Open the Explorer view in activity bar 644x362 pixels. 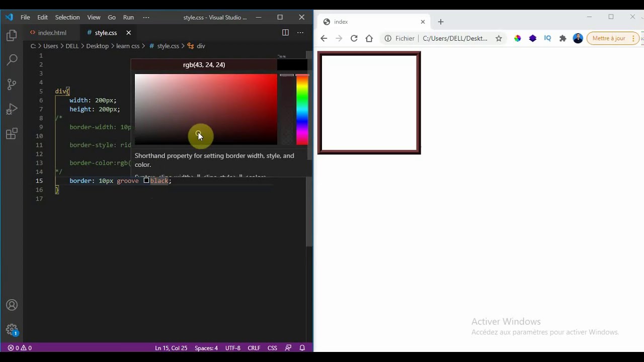click(x=12, y=36)
